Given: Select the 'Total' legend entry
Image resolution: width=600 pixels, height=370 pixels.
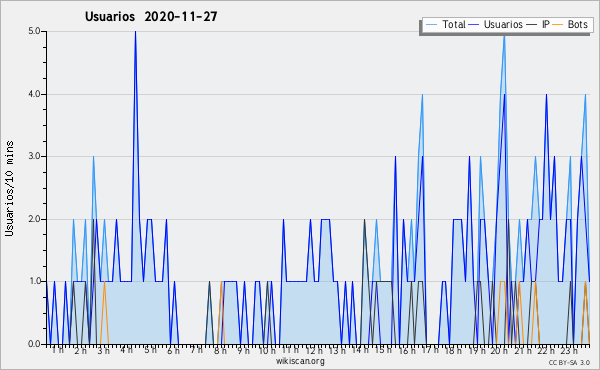Looking at the screenshot, I should [454, 24].
